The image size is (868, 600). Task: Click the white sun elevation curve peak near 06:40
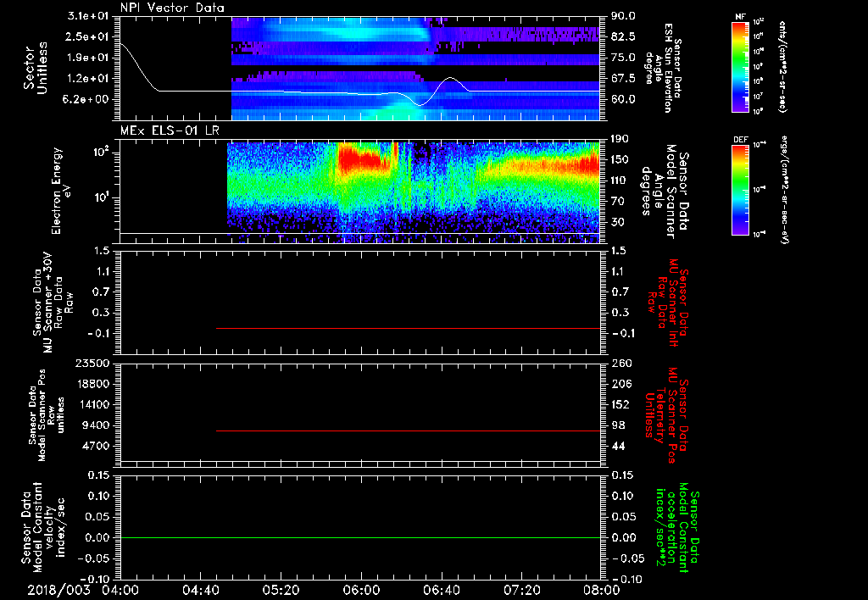click(450, 78)
